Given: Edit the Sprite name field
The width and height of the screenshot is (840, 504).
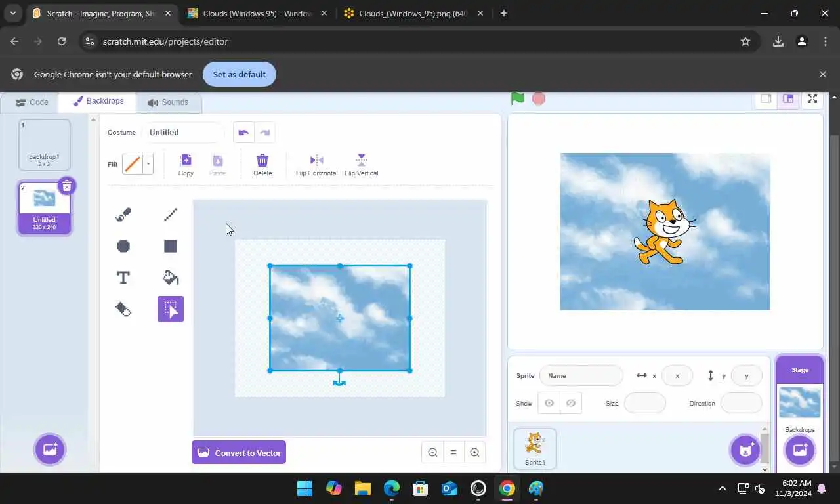Looking at the screenshot, I should [x=581, y=375].
